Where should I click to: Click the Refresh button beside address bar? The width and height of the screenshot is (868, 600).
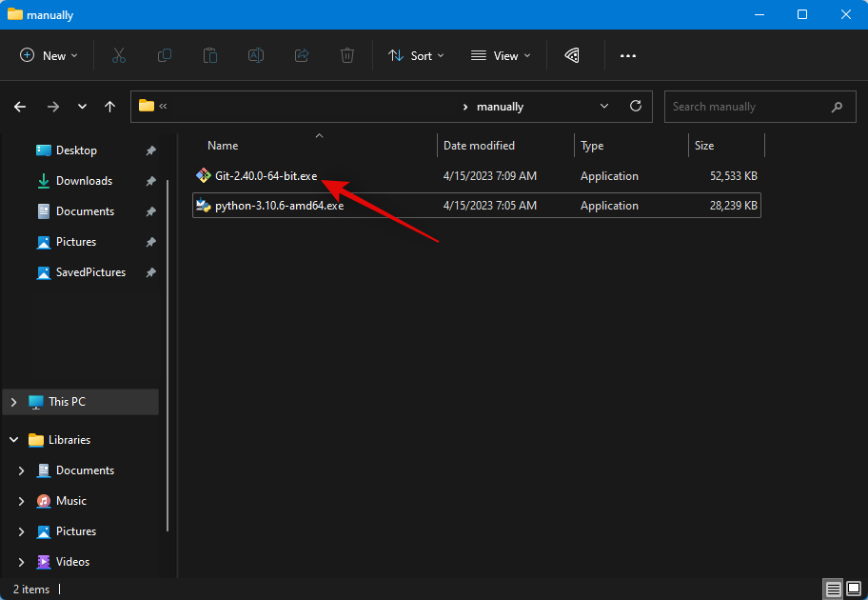(x=636, y=107)
